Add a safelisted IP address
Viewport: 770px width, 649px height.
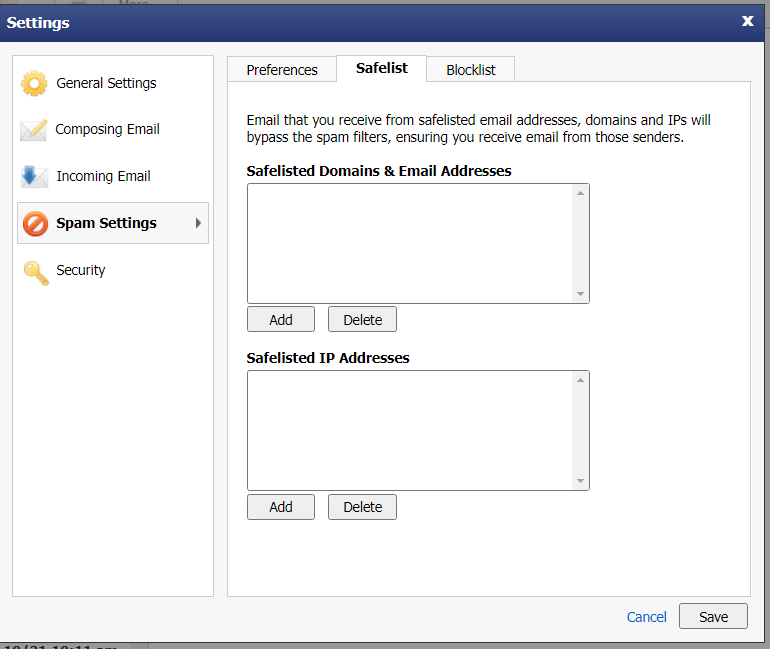pyautogui.click(x=281, y=507)
